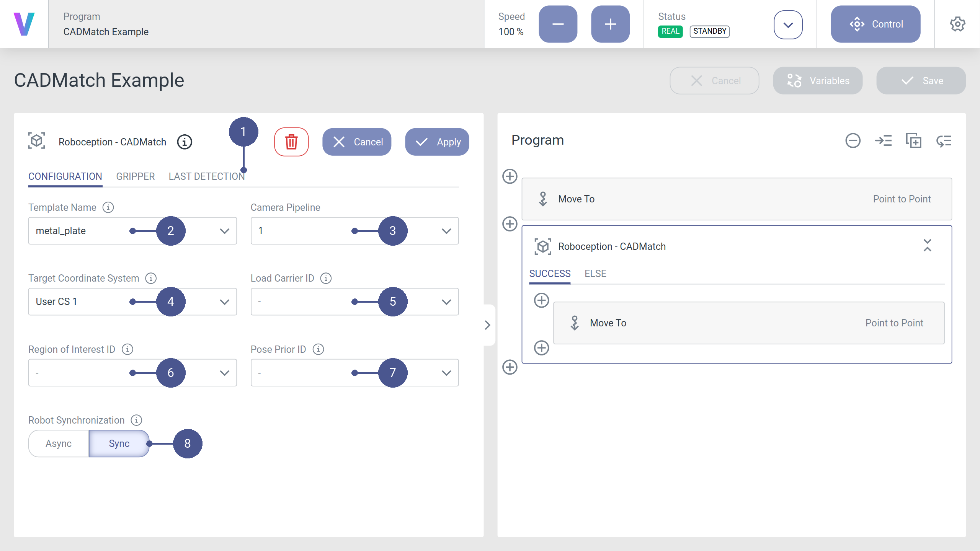Image resolution: width=980 pixels, height=551 pixels.
Task: Open the Region of Interest ID dropdown
Action: point(132,373)
